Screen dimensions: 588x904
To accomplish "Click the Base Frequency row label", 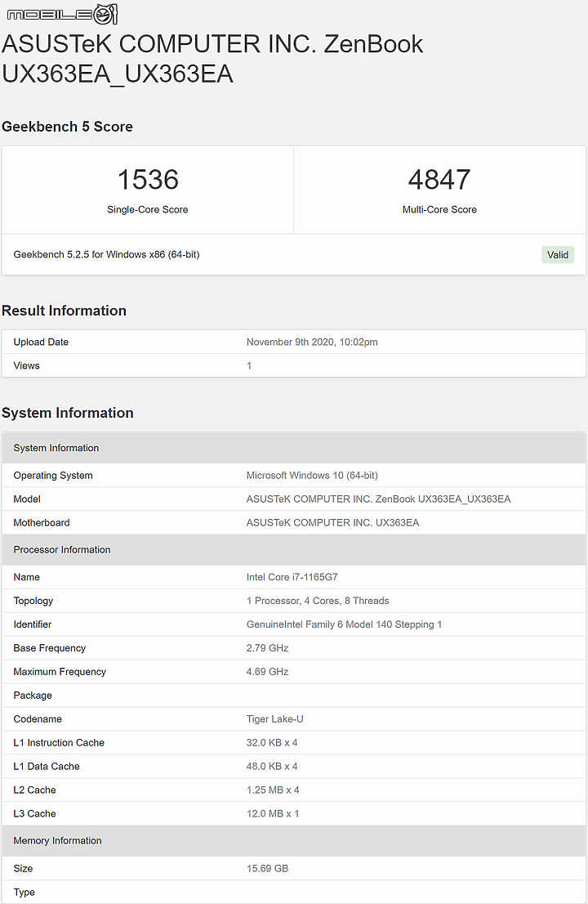I will (50, 648).
